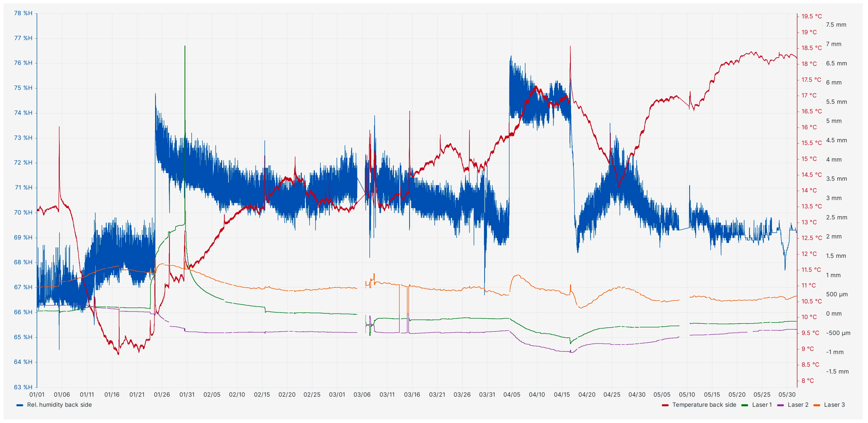
Task: Click the 78 %H humidity axis label
Action: (x=23, y=13)
